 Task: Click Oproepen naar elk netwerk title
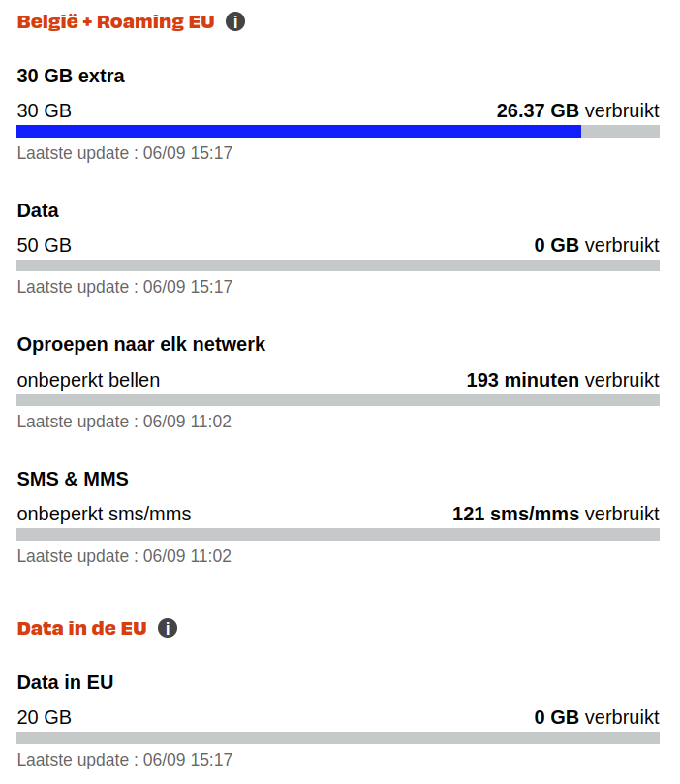(141, 344)
